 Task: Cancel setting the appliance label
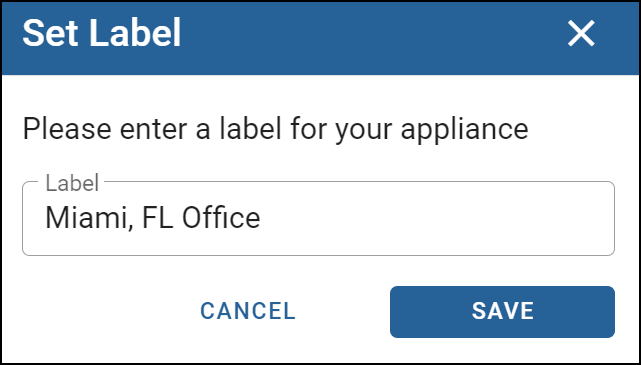point(248,311)
